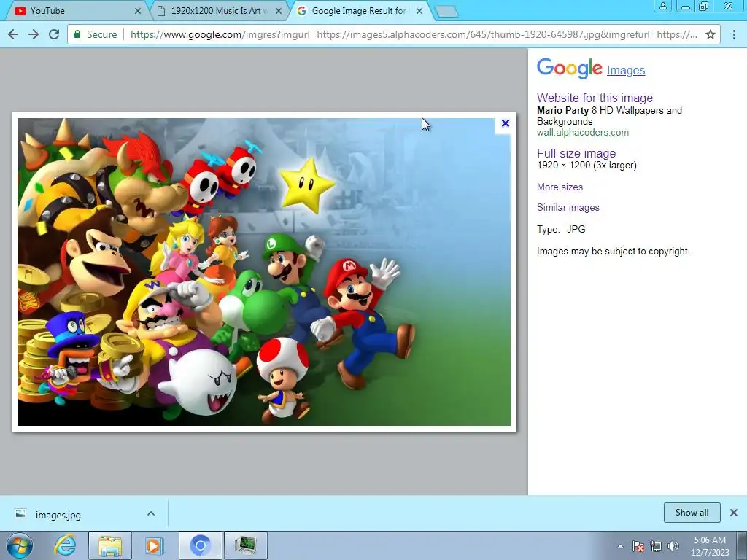Open the More sizes link
The width and height of the screenshot is (747, 560).
click(x=560, y=187)
